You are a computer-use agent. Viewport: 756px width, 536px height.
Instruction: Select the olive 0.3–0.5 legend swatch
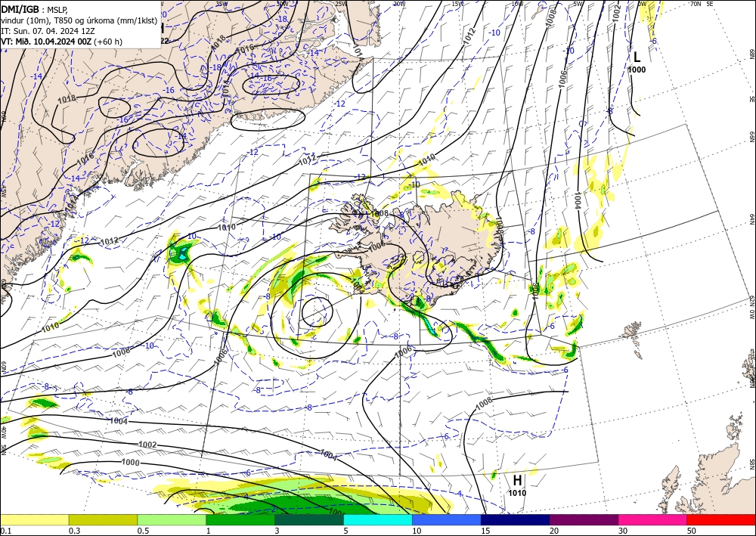coord(103,519)
